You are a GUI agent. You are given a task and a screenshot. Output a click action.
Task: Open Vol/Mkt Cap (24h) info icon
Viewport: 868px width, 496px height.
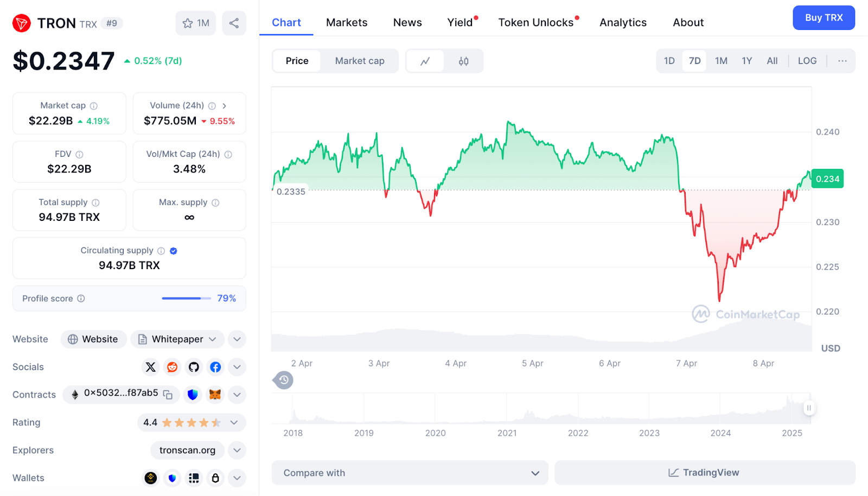(x=228, y=155)
